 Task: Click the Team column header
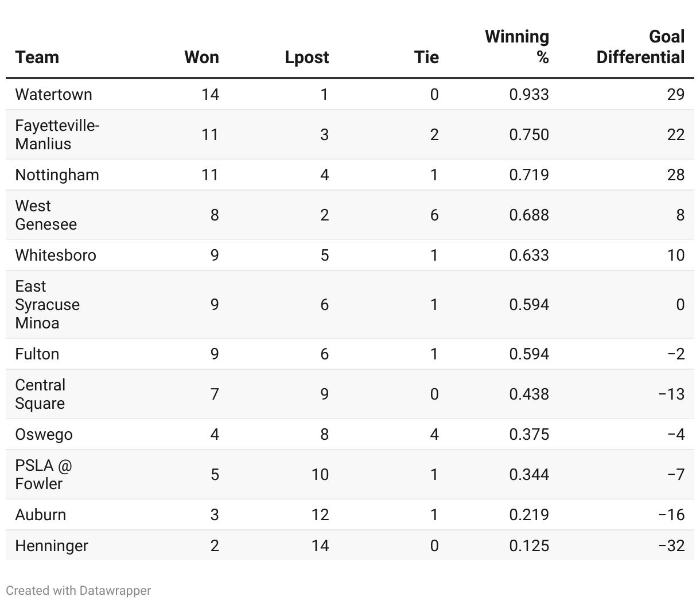coord(37,57)
